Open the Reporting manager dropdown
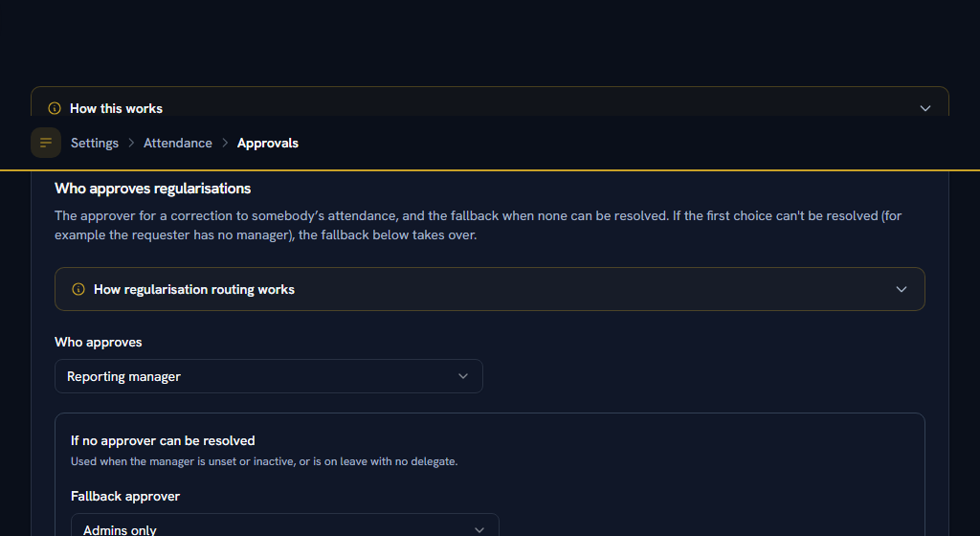The image size is (980, 536). click(269, 376)
